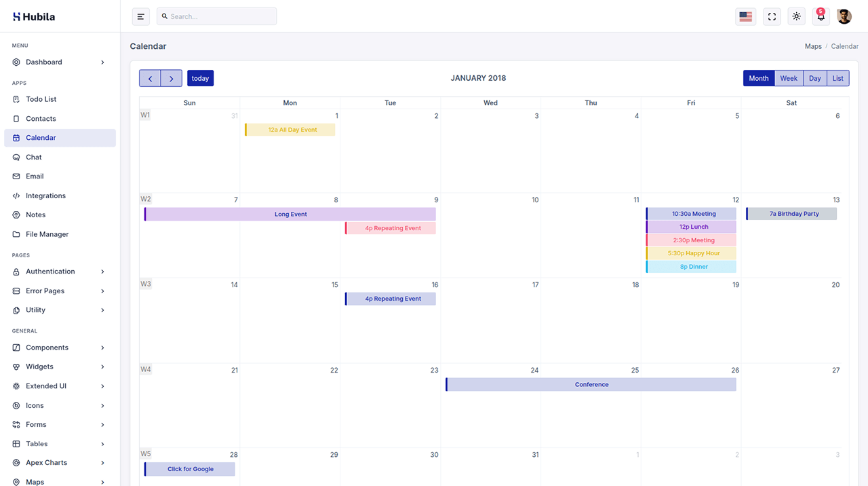868x486 pixels.
Task: Click Dashboard icon in sidebar
Action: [16, 62]
